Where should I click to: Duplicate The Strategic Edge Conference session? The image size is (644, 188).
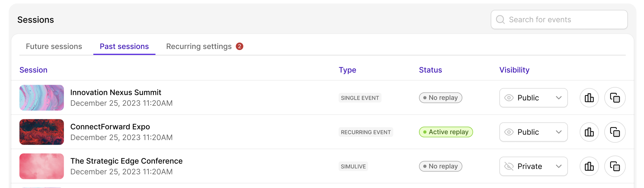pos(615,166)
